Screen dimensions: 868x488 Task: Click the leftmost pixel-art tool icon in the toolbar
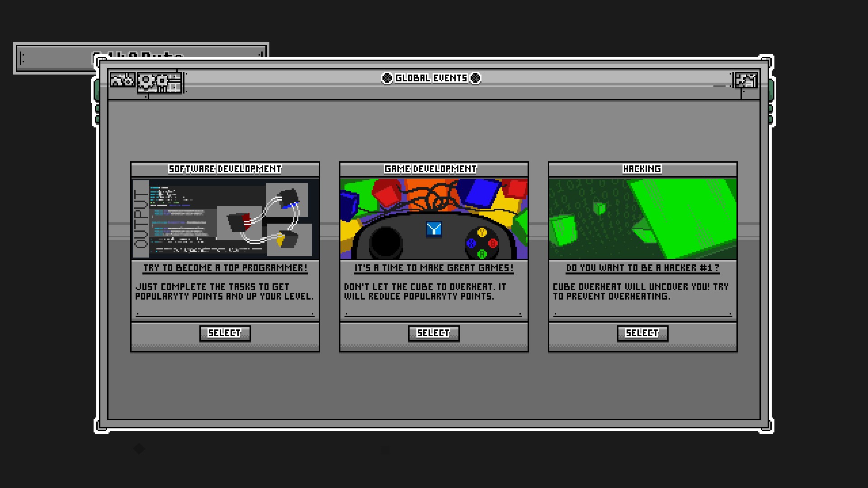coord(121,80)
